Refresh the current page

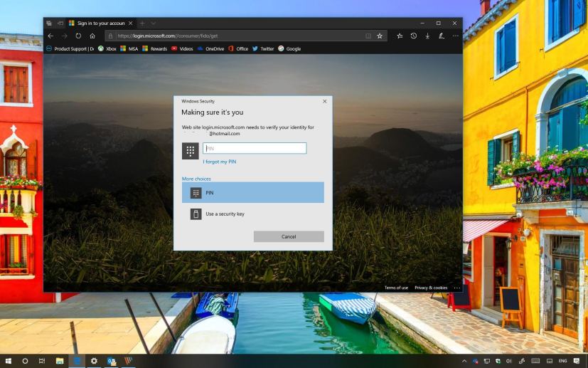pyautogui.click(x=78, y=36)
